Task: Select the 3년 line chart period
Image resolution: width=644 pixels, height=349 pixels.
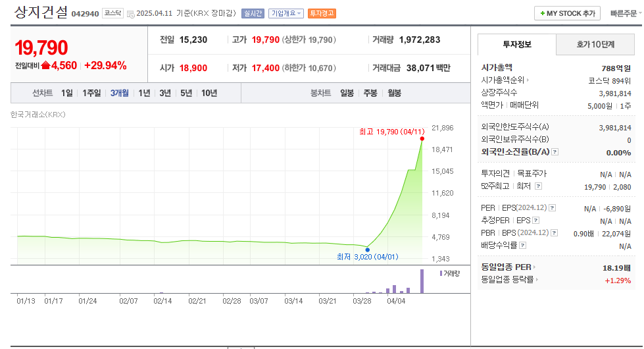Action: pyautogui.click(x=165, y=94)
